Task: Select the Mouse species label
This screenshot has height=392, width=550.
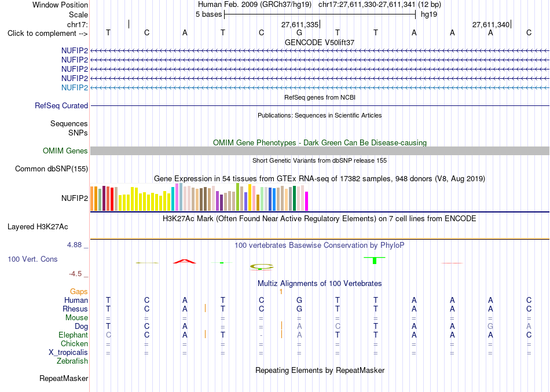Action: click(x=76, y=318)
